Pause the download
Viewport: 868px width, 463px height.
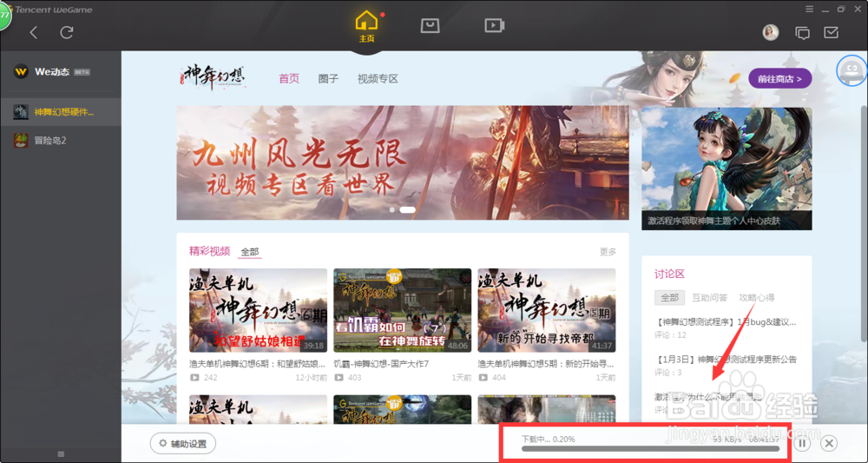click(x=802, y=443)
